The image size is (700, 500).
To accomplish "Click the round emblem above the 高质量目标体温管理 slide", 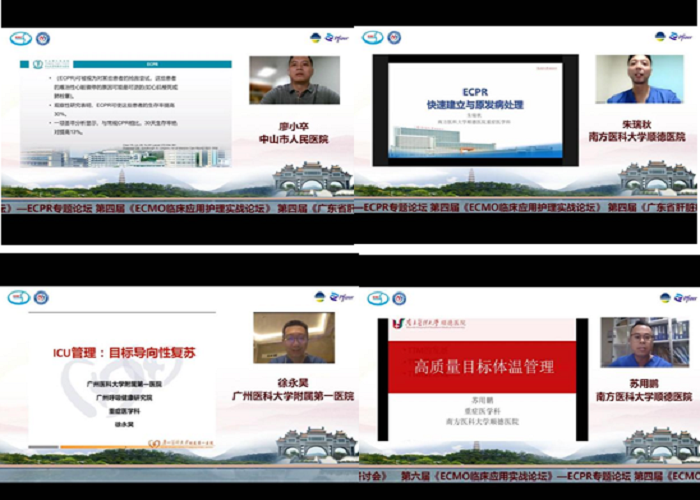I will point(399,298).
